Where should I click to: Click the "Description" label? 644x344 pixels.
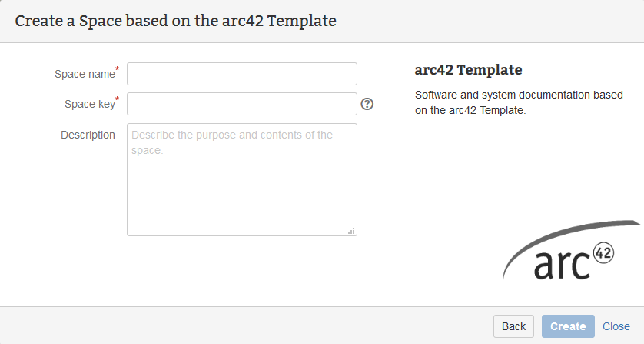pos(88,135)
